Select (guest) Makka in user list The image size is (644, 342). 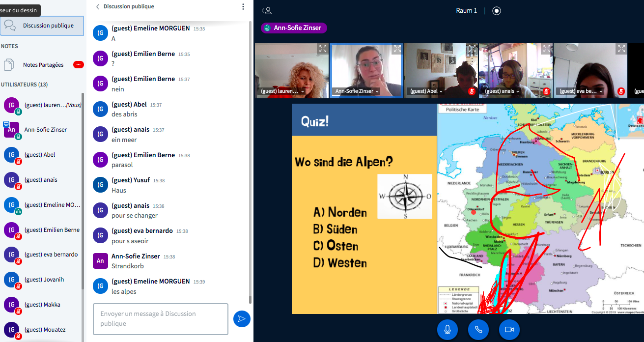[x=42, y=305]
